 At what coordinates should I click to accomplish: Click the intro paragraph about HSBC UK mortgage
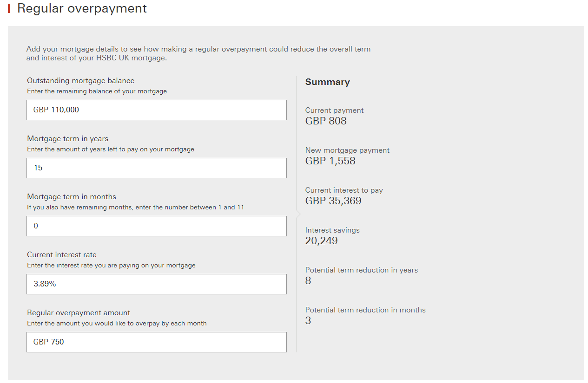(x=198, y=53)
